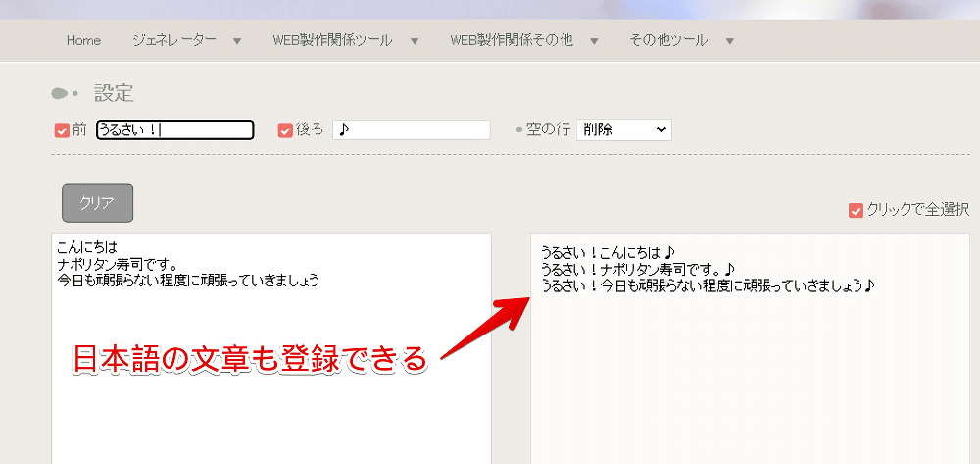980x464 pixels.
Task: Toggle the 後ろ suffix checkbox
Action: (285, 130)
